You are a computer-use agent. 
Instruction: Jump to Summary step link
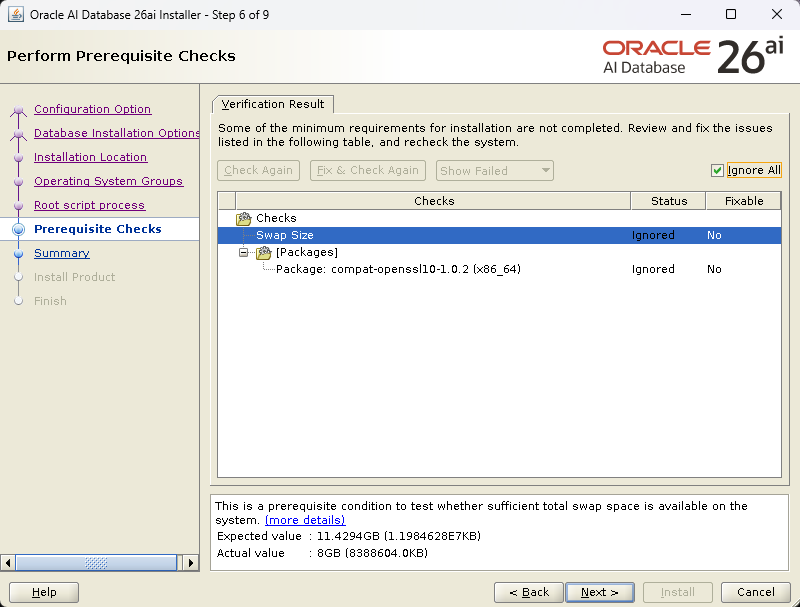click(62, 253)
